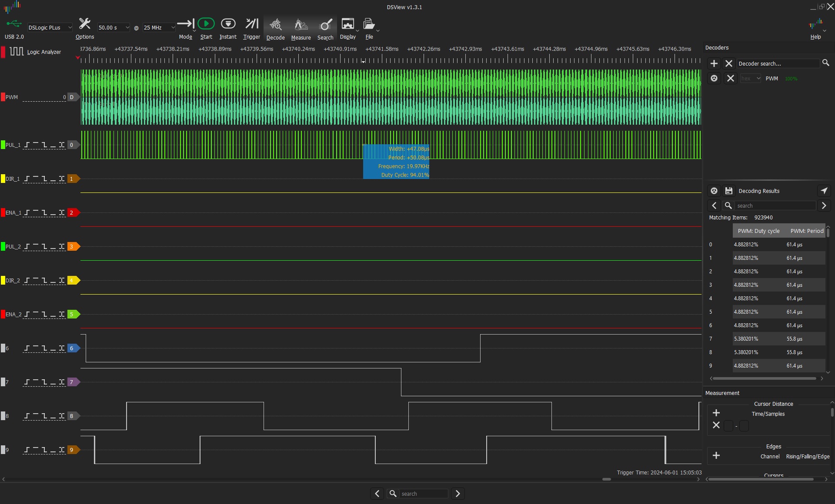
Task: Click the Decoding Results search field
Action: coord(775,206)
